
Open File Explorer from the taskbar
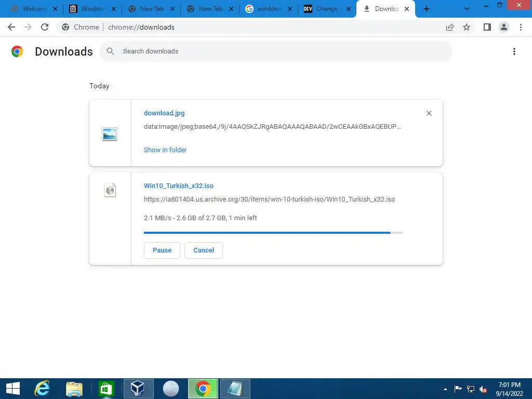[74, 389]
